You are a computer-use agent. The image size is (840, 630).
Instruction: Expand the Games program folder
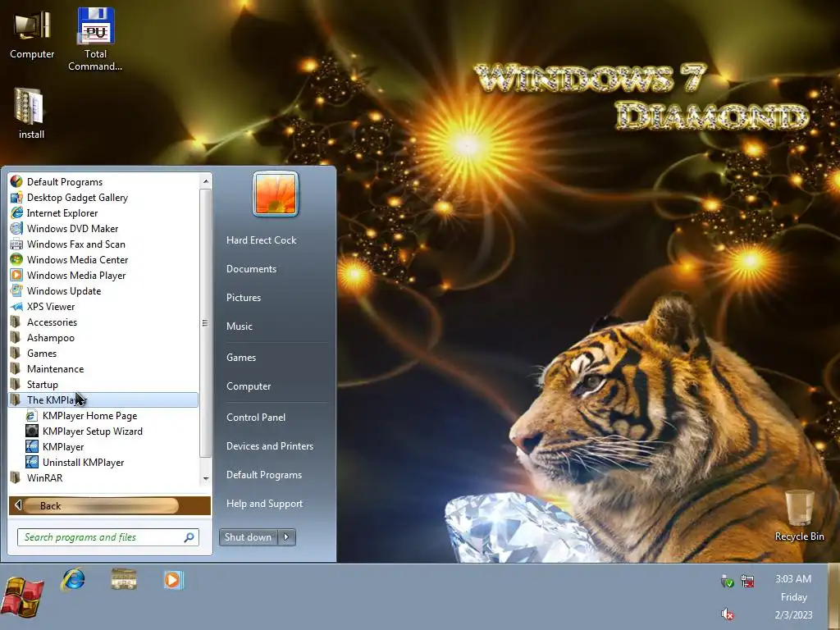coord(103,353)
